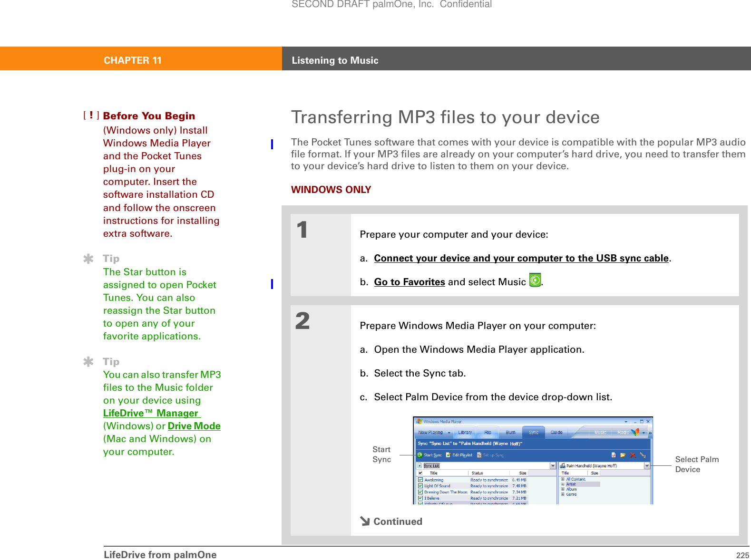
Task: Click the 7.34 MB size value
Action: (x=519, y=492)
